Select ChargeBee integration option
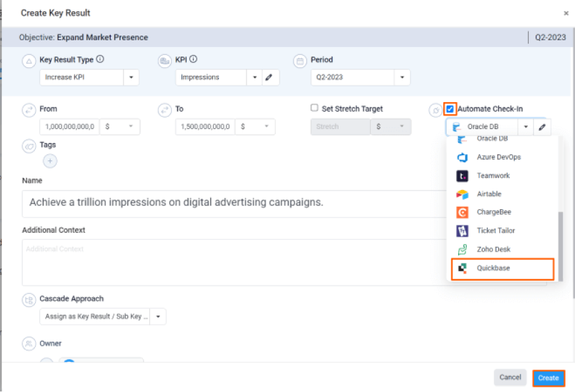 [502, 212]
